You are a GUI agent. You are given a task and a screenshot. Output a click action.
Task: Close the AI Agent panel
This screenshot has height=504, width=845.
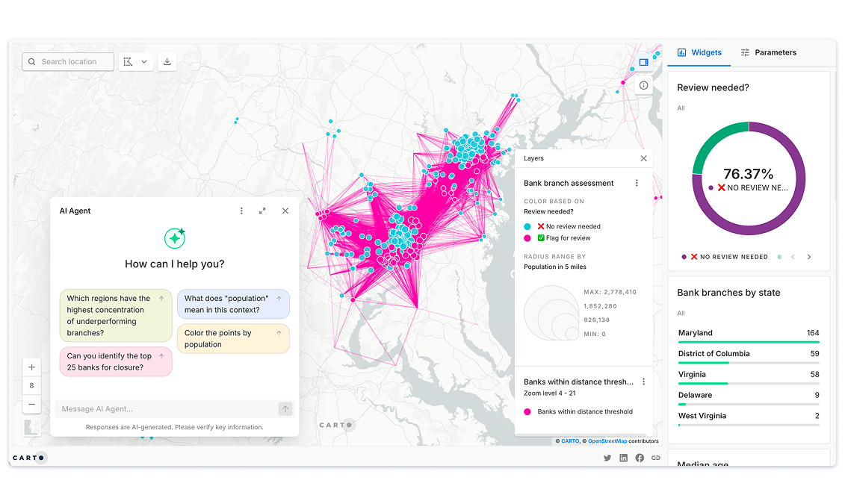[x=285, y=211]
